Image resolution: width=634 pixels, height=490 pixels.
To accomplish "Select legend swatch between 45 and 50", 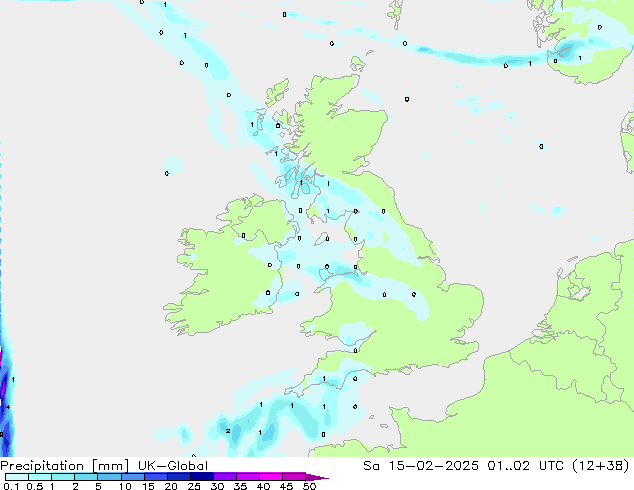I will 294,477.
